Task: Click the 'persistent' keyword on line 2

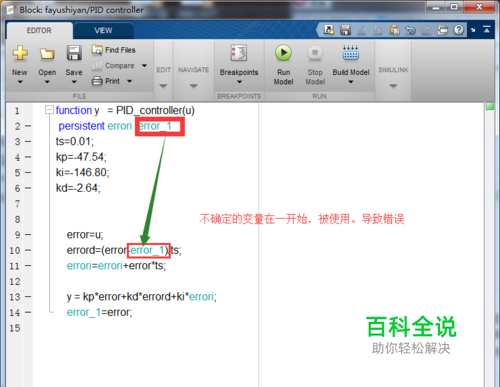Action: pyautogui.click(x=82, y=126)
